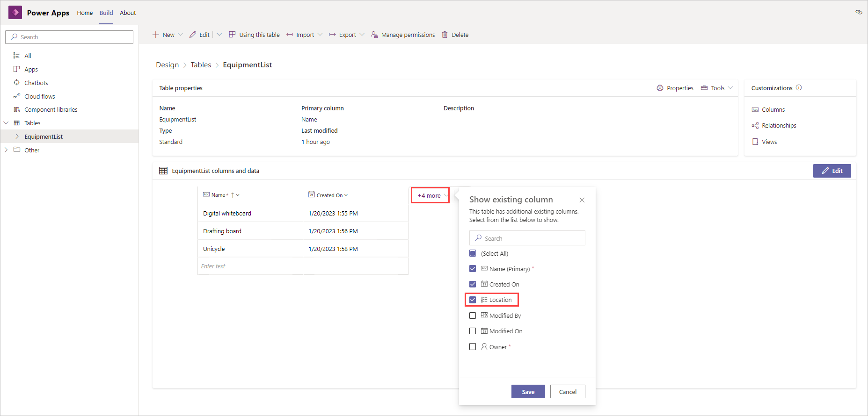The image size is (868, 416).
Task: Open the About tab
Action: 128,13
